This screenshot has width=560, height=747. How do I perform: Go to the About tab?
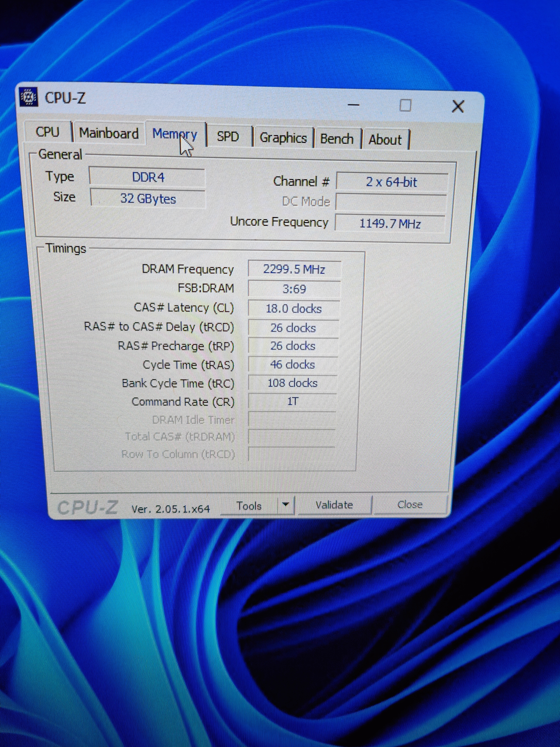(x=385, y=140)
